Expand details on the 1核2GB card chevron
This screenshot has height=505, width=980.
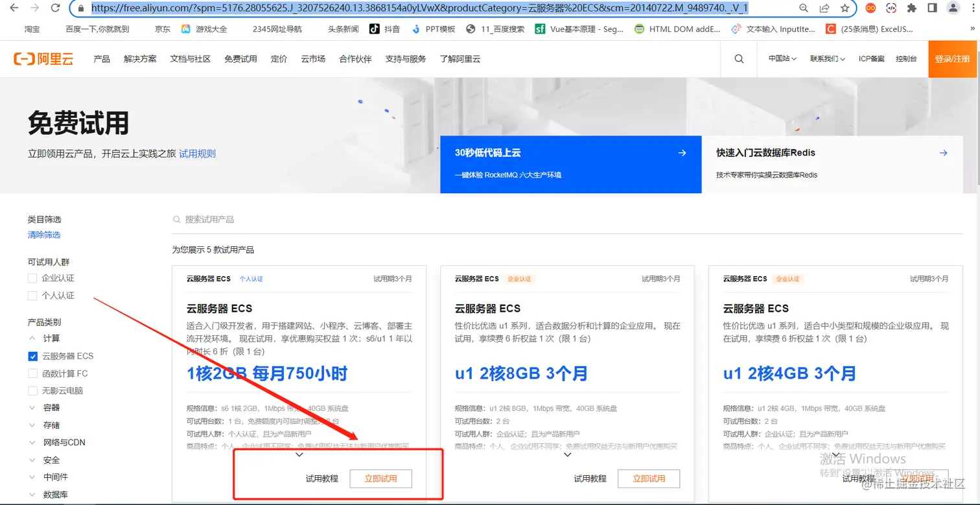click(299, 454)
